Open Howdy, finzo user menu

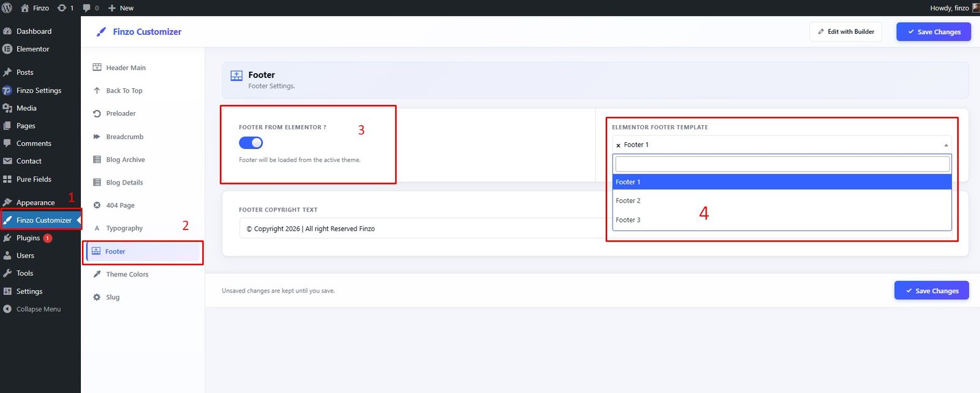pos(949,8)
